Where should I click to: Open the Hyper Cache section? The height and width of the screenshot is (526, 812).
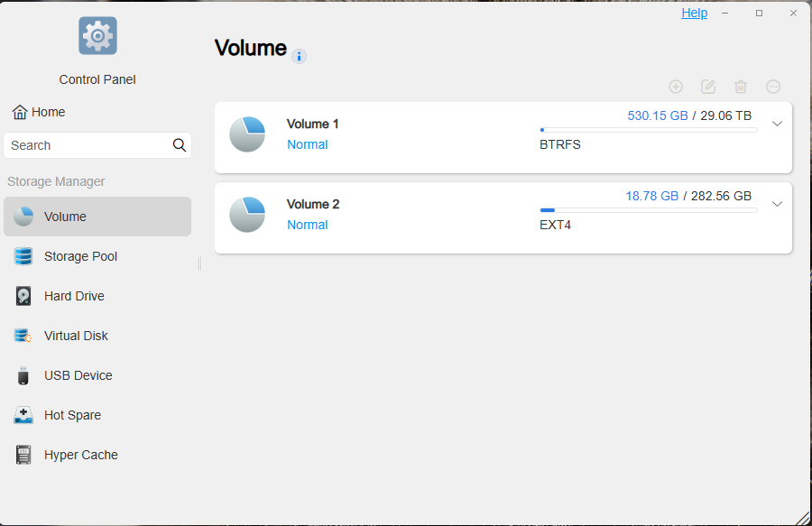pos(97,455)
